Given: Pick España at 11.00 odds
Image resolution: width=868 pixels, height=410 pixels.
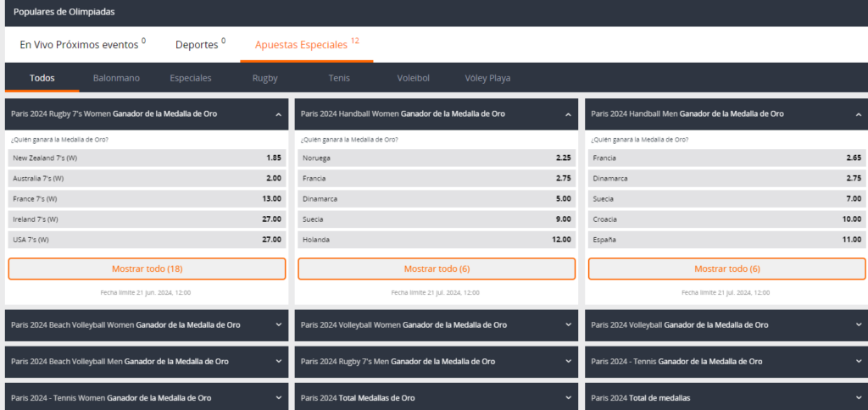Looking at the screenshot, I should (726, 240).
